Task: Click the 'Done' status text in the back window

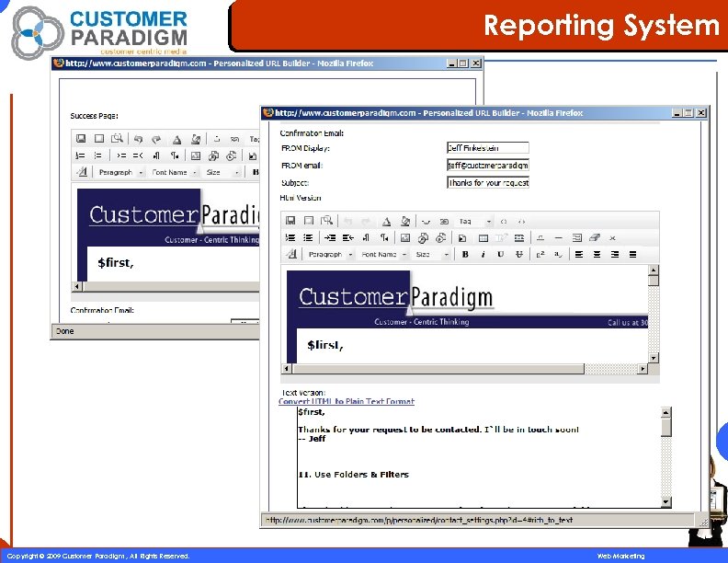Action: [x=64, y=331]
